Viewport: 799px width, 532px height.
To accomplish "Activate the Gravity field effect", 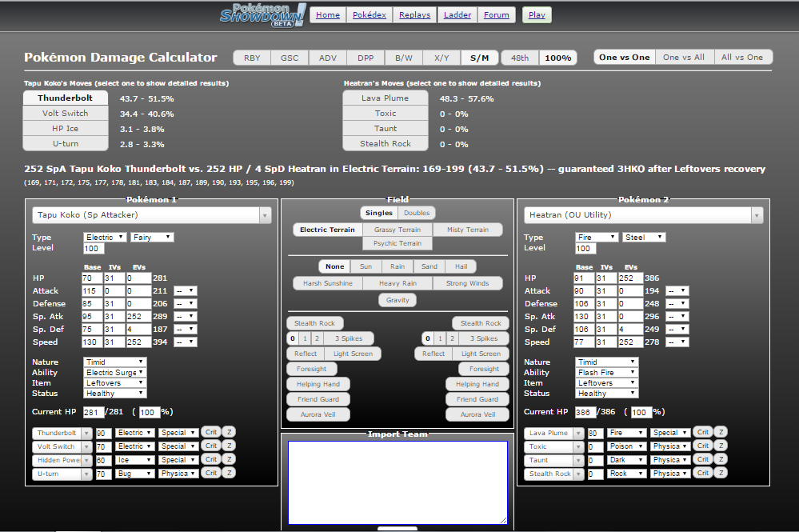I will [398, 300].
